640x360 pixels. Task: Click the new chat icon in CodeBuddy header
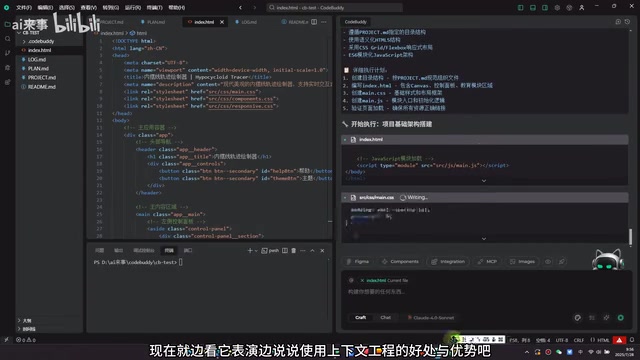(618, 22)
